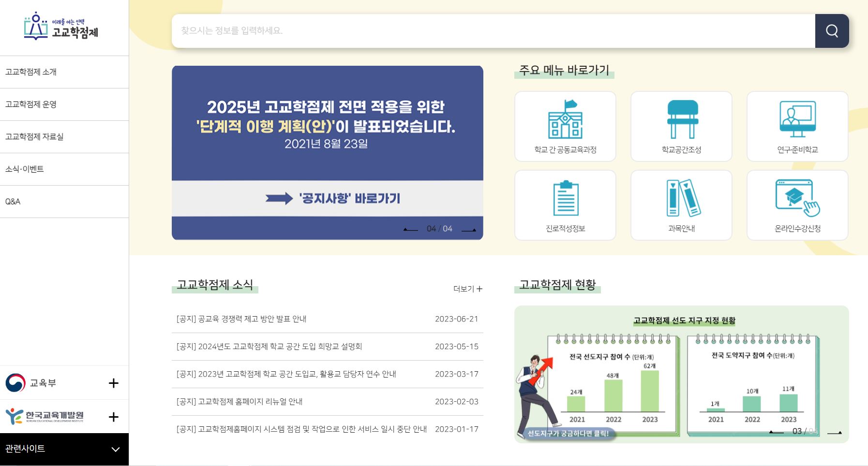The height and width of the screenshot is (466, 868).
Task: Click the 진로적성정보 clipboard icon
Action: click(565, 198)
